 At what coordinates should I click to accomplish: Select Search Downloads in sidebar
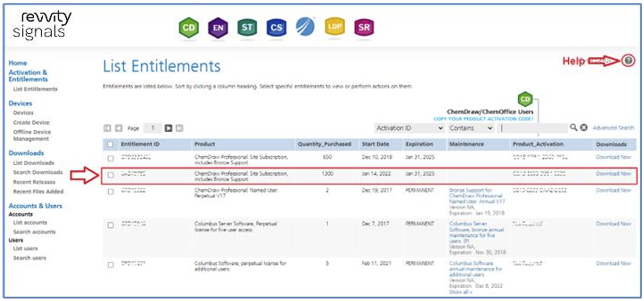click(x=38, y=172)
